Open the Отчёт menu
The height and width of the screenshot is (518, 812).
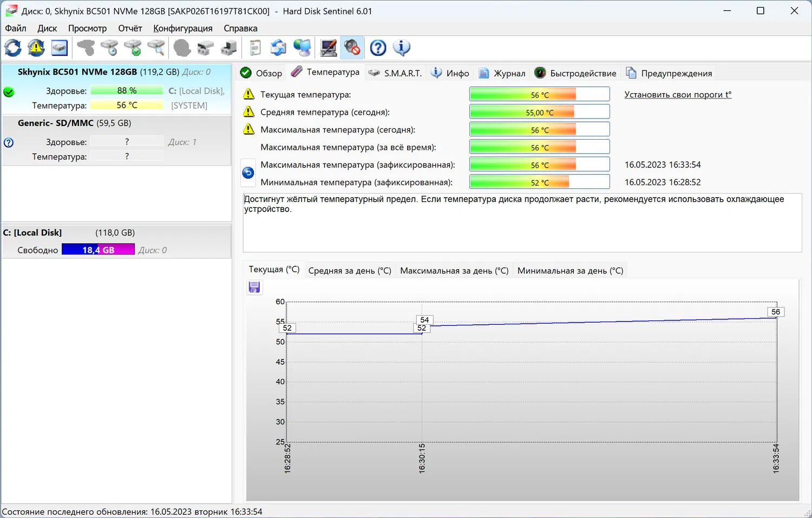[130, 28]
